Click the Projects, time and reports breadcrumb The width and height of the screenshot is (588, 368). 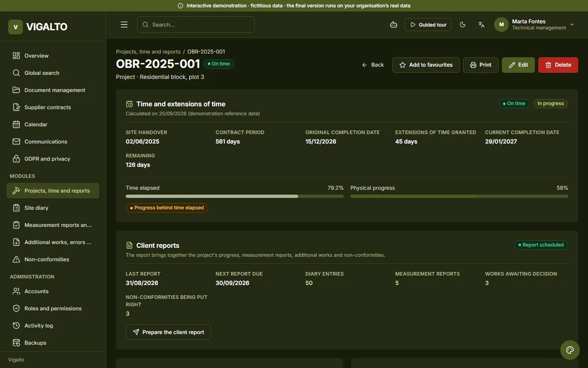click(148, 52)
